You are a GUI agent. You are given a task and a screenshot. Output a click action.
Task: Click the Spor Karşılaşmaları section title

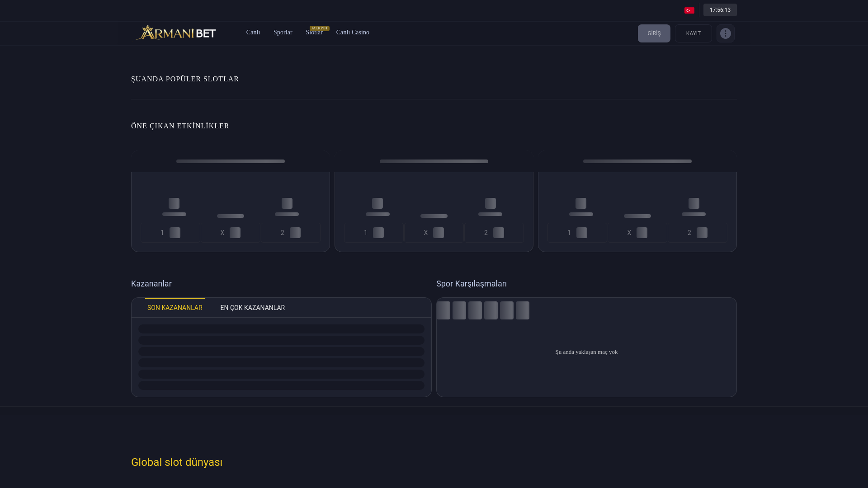[472, 284]
